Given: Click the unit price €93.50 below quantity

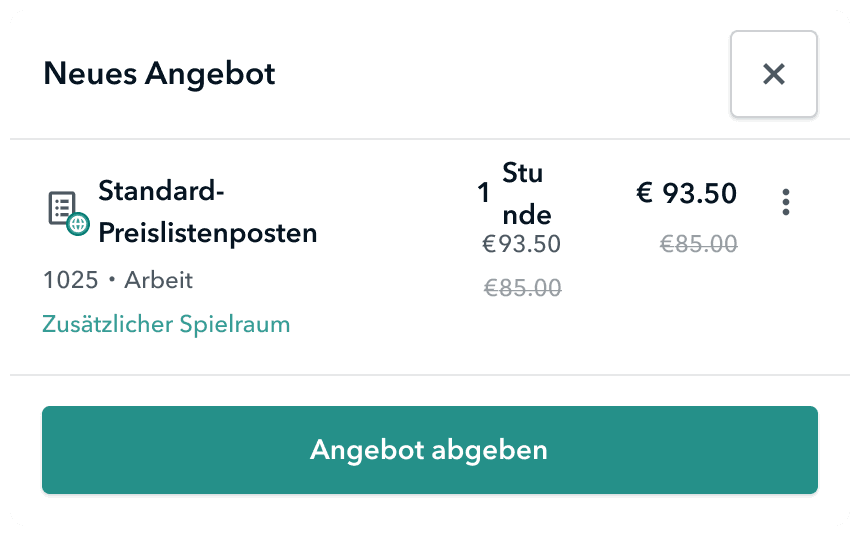Looking at the screenshot, I should click(521, 244).
